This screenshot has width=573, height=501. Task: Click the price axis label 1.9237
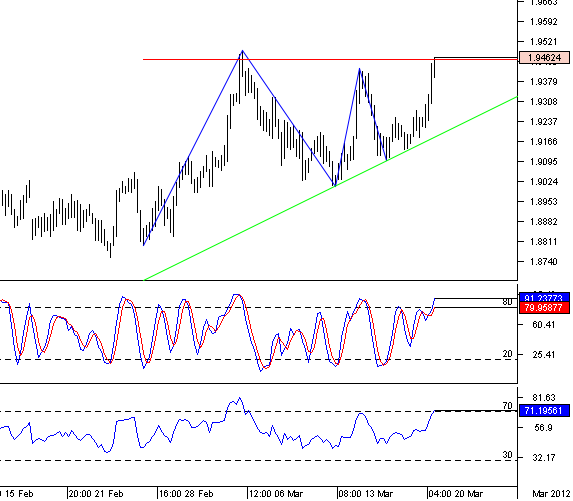(544, 121)
